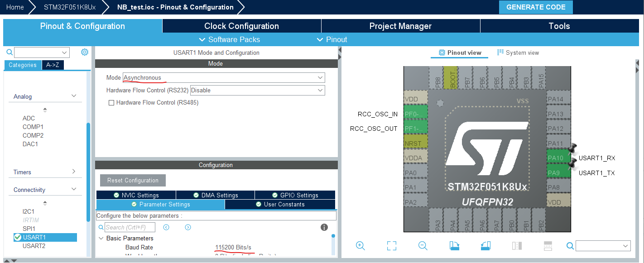Open the Hardware Flow Control (RS232) dropdown
Viewport: 644px width, 263px height.
(257, 90)
